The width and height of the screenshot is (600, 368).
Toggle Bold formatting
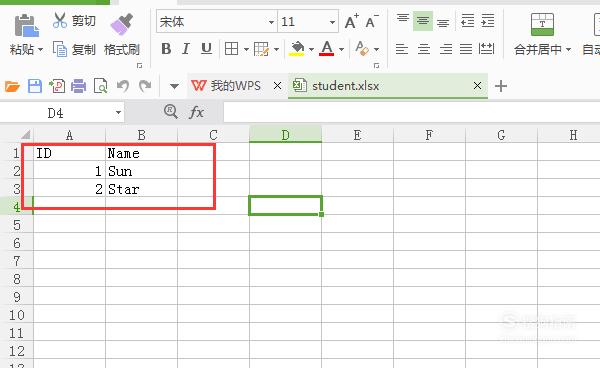[166, 49]
